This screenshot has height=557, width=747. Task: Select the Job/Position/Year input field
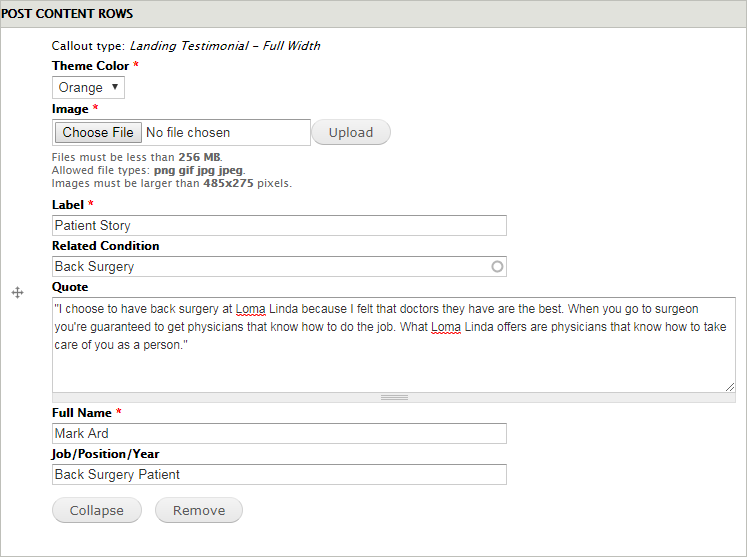coord(279,474)
